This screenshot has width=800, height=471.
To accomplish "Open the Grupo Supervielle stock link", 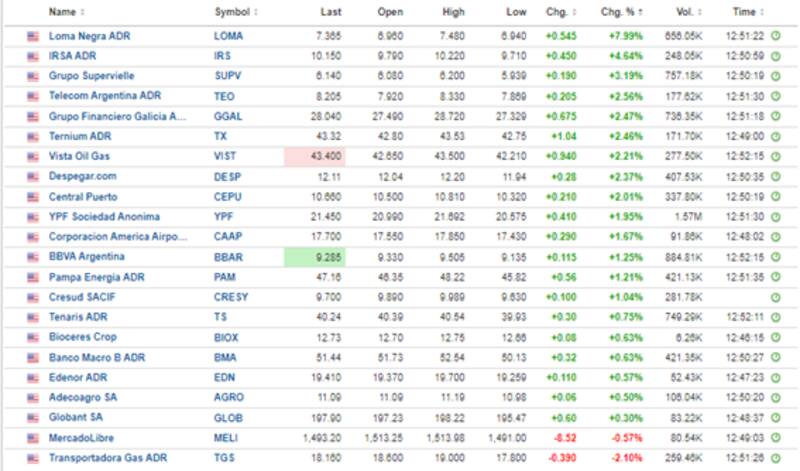I will coord(91,76).
